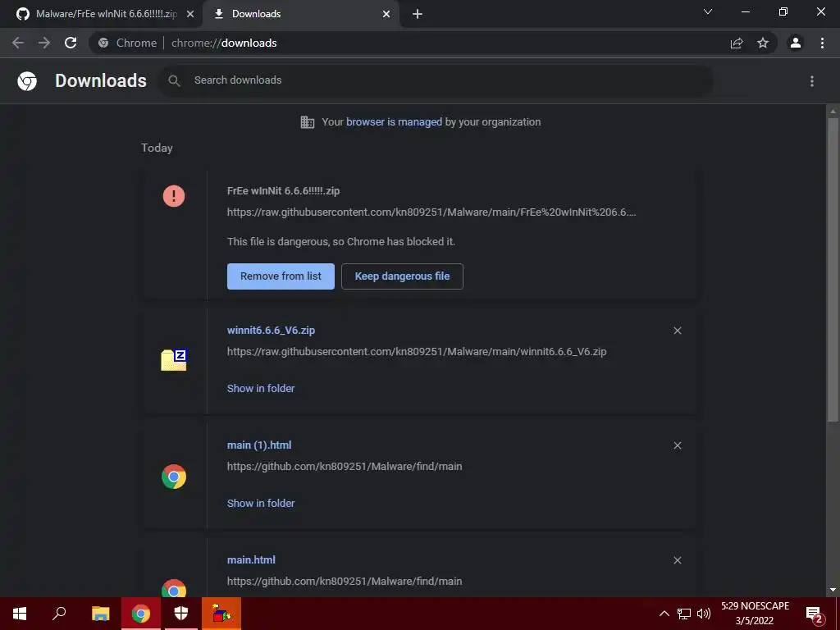Open the winnit6.6.6_V6.zip source URL
Viewport: 840px width, 630px height.
pos(417,351)
